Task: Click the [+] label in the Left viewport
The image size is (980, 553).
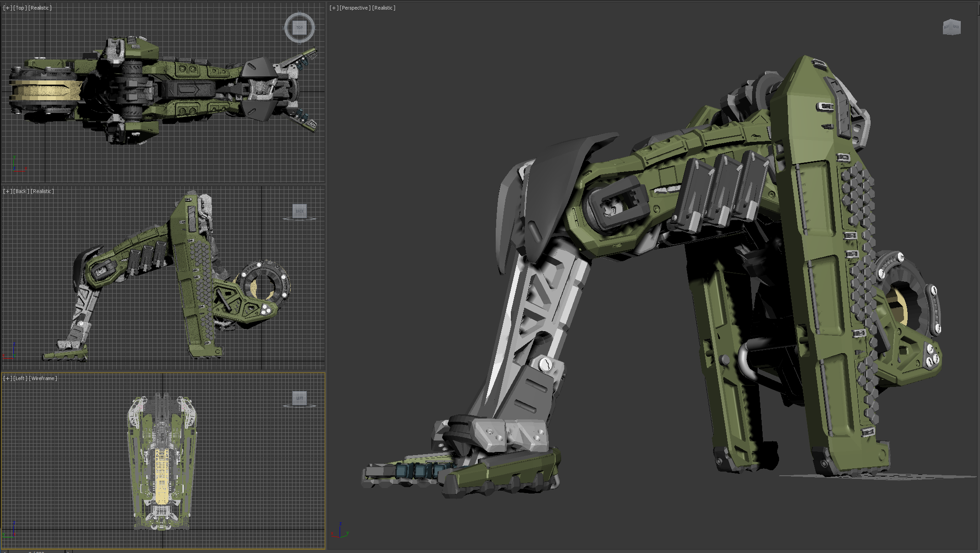Action: pos(7,378)
